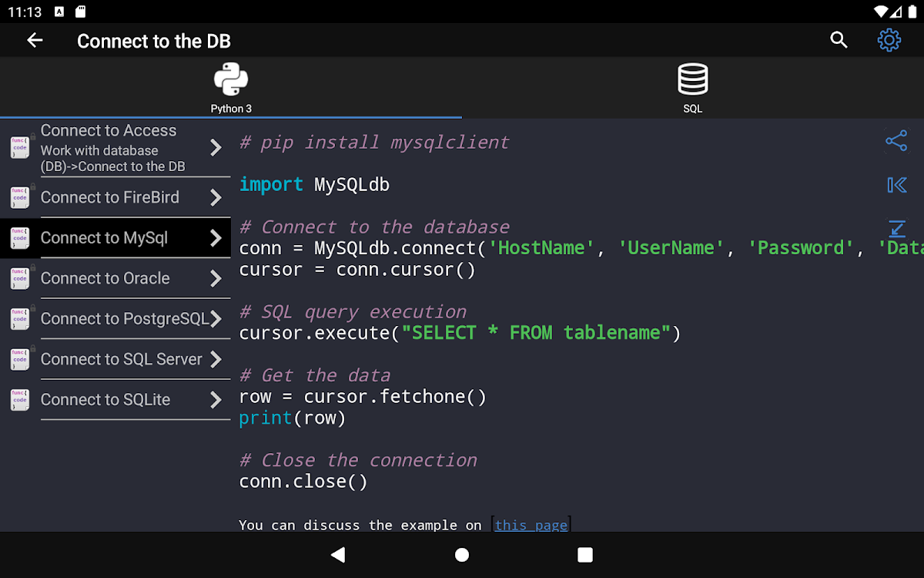Open search with magnifier icon
Viewport: 924px width, 578px height.
[x=839, y=41]
